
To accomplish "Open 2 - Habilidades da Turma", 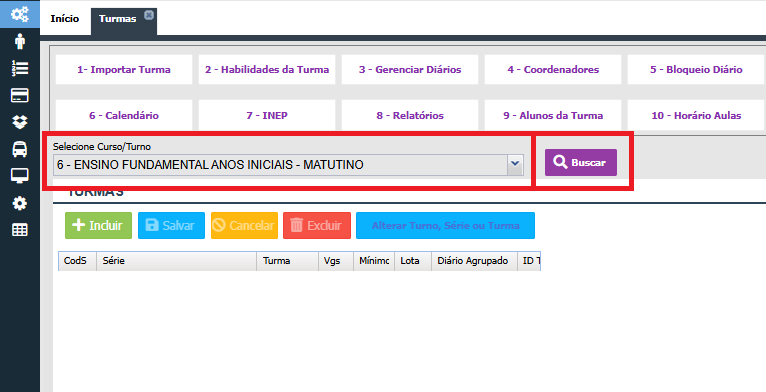I will pyautogui.click(x=267, y=69).
